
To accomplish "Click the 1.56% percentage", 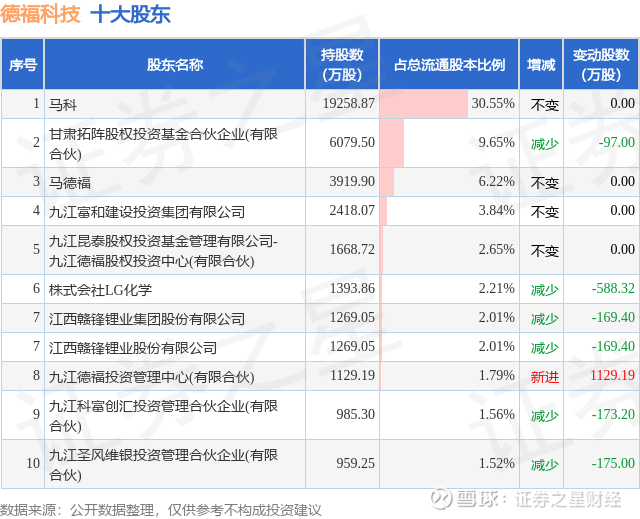I will (496, 415).
